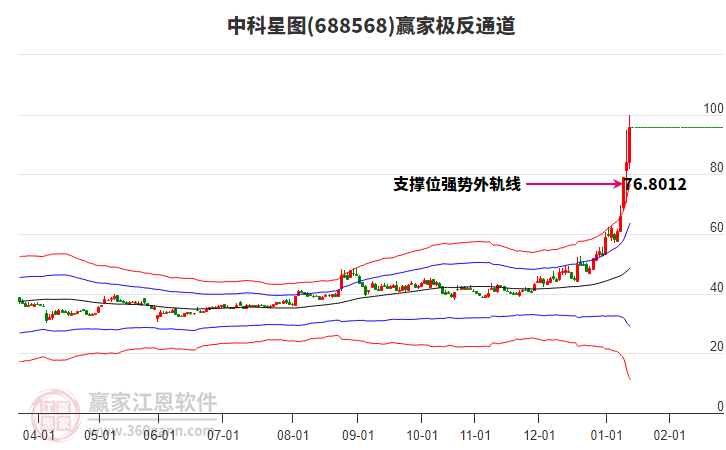Click the y-axis label 80
Screen dimensions: 726x450
(716, 167)
